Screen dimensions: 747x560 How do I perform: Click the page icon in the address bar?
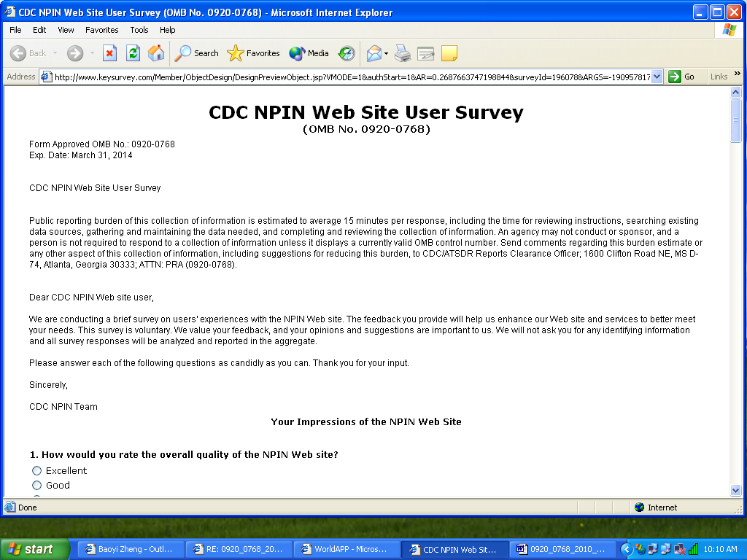[x=46, y=77]
